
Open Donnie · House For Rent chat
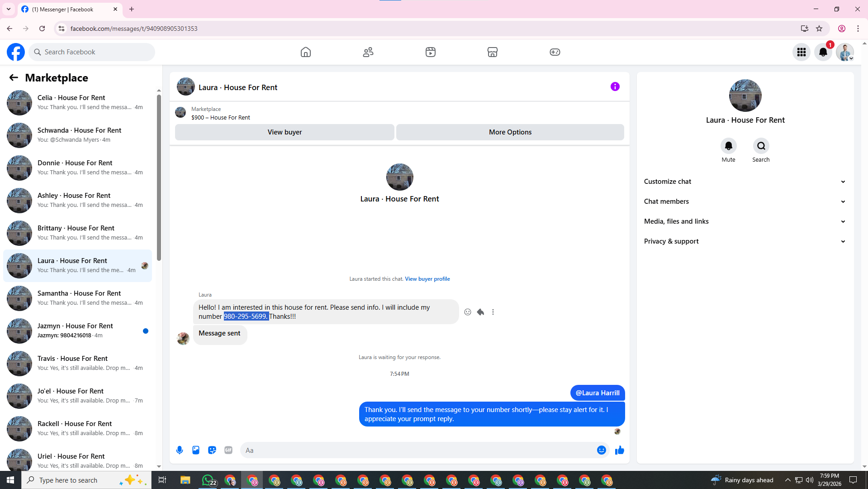click(77, 168)
